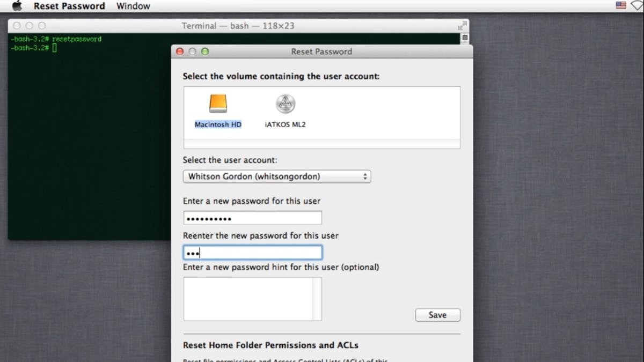Save the new password

click(437, 315)
